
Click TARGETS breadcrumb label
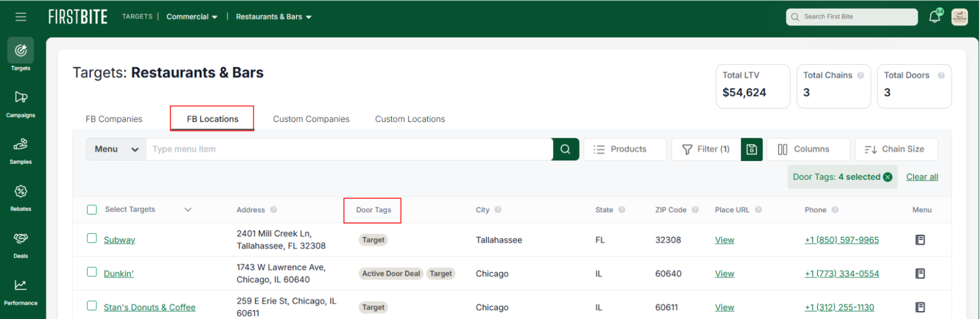click(137, 17)
